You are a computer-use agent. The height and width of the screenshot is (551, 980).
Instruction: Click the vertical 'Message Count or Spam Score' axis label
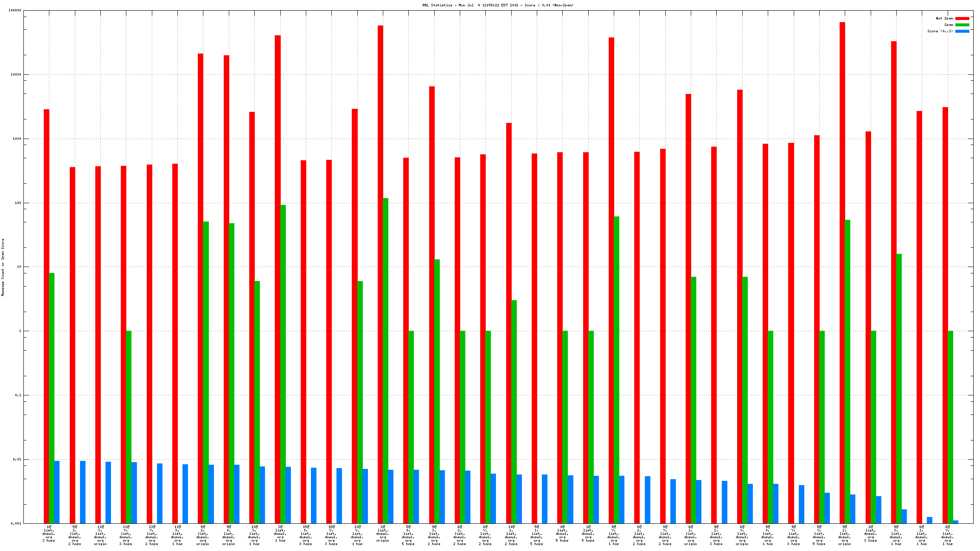[3, 267]
